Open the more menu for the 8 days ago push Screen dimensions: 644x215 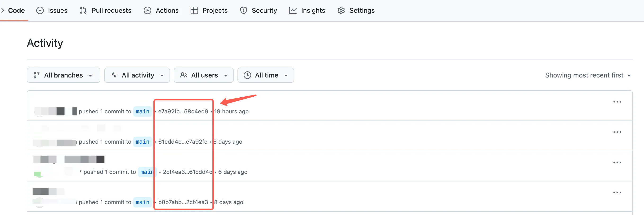point(617,193)
